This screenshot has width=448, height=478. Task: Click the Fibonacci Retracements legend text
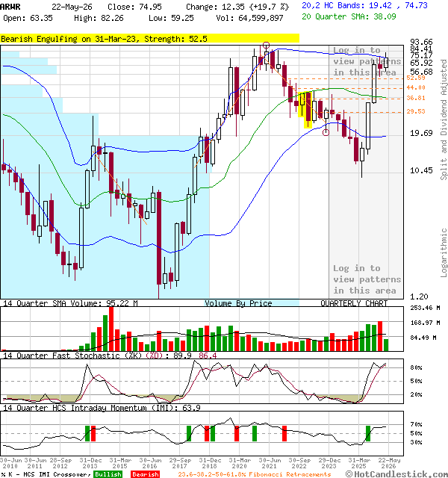254,474
